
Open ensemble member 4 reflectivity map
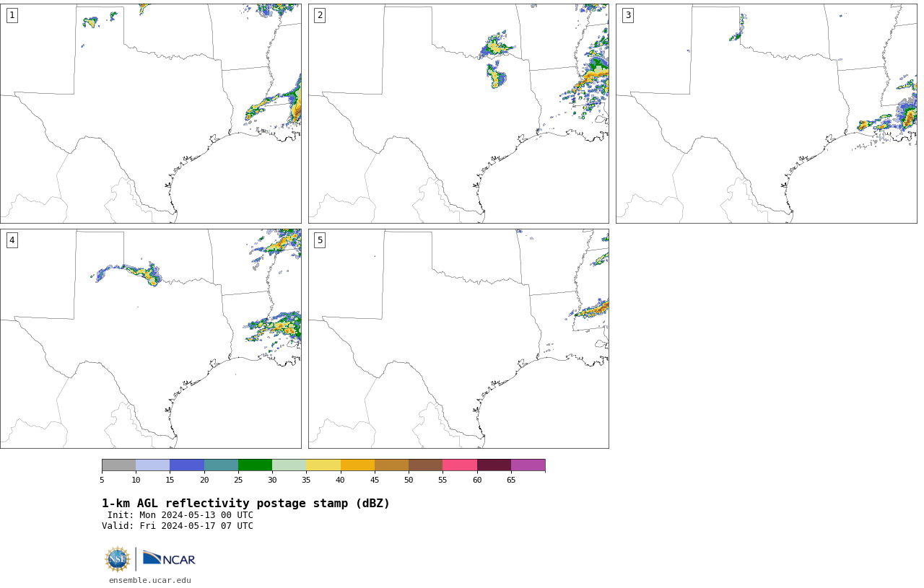pos(150,338)
